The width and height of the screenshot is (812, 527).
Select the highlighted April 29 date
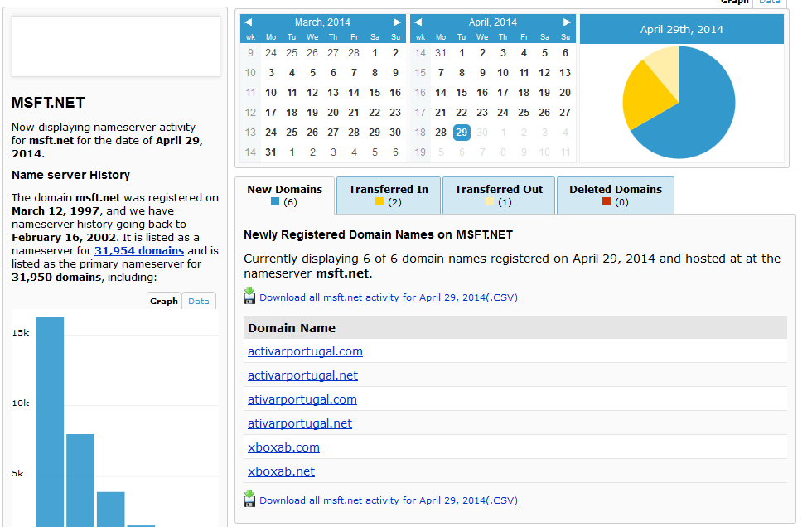point(462,133)
